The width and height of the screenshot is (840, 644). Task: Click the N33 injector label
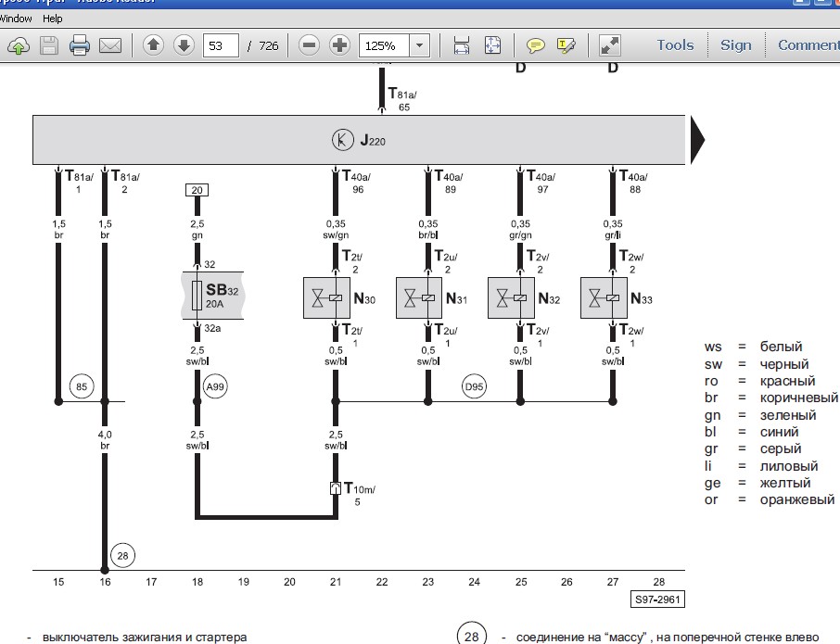(x=642, y=298)
